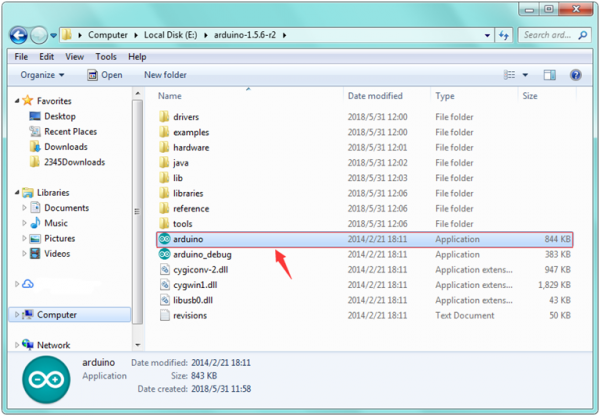
Task: Select the cygwin1.dll file icon
Action: (165, 285)
